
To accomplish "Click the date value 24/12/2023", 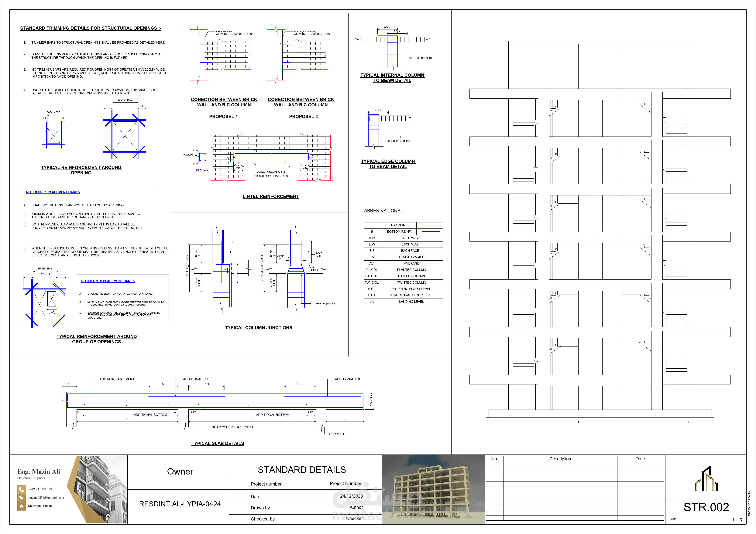I will [351, 496].
